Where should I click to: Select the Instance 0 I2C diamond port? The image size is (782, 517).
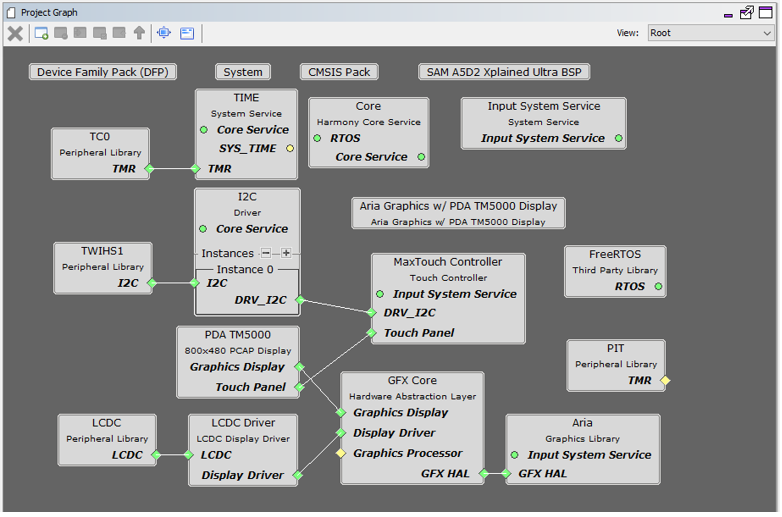coord(195,283)
